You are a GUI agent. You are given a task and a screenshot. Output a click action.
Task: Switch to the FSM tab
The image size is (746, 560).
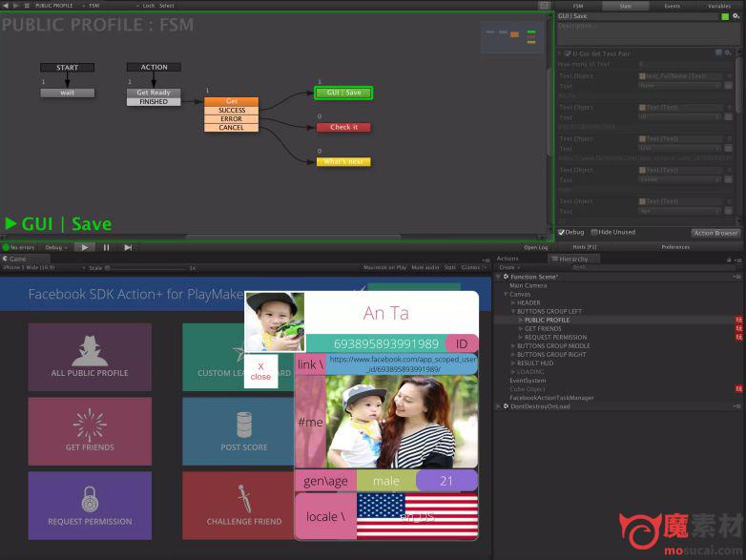point(577,6)
